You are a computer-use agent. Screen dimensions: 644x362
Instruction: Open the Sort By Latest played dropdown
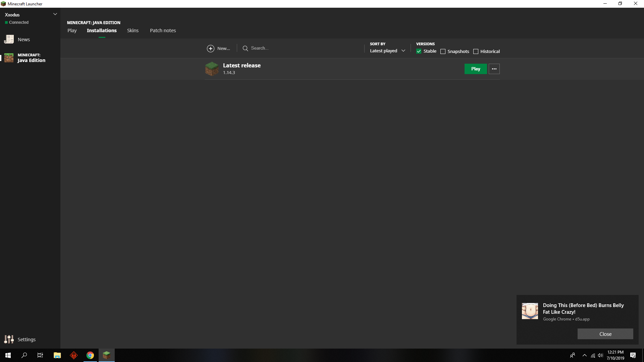387,51
